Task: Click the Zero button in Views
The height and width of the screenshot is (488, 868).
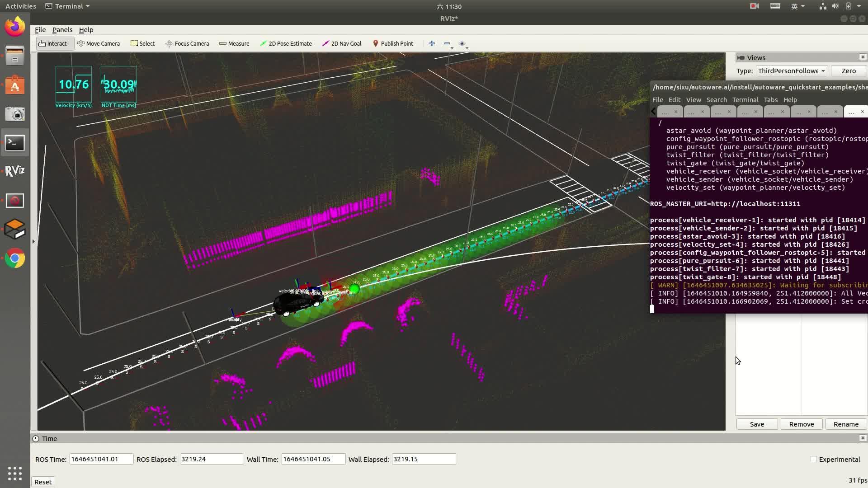Action: click(x=849, y=71)
